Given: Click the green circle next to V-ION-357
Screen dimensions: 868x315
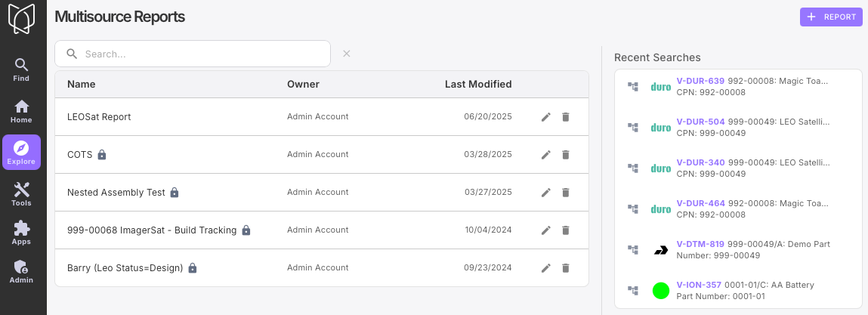Looking at the screenshot, I should pos(661,291).
